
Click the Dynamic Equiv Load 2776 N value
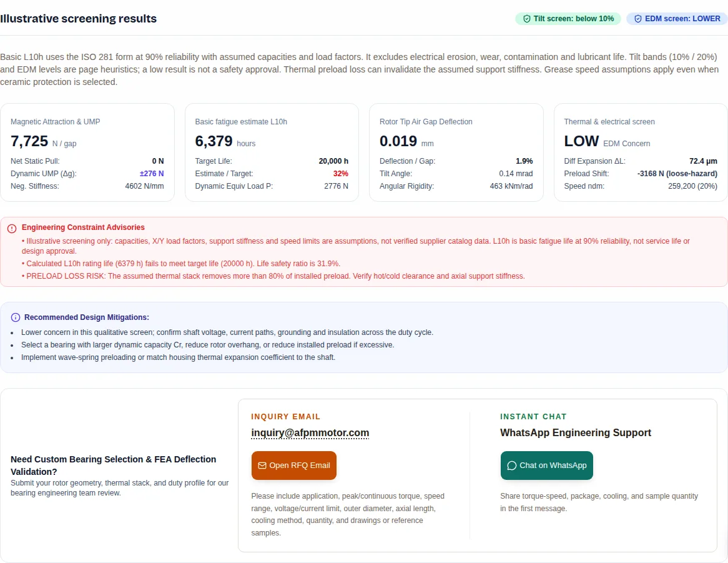336,186
